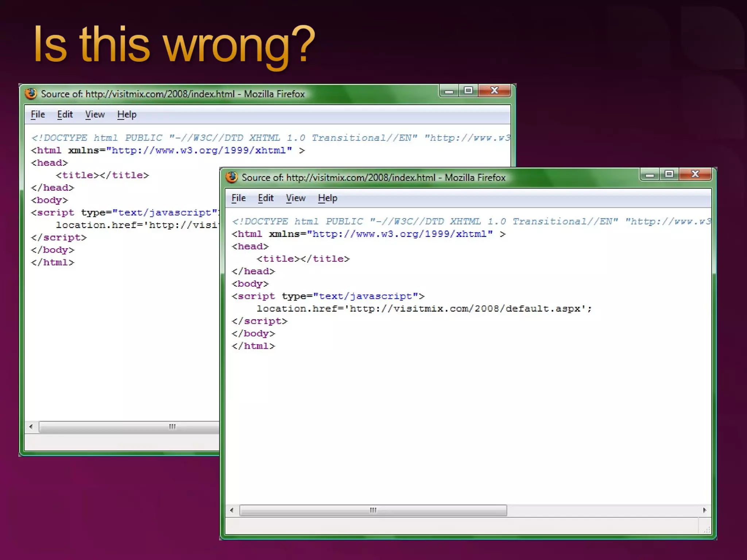Click Firefox icon in back window title bar

click(x=31, y=94)
